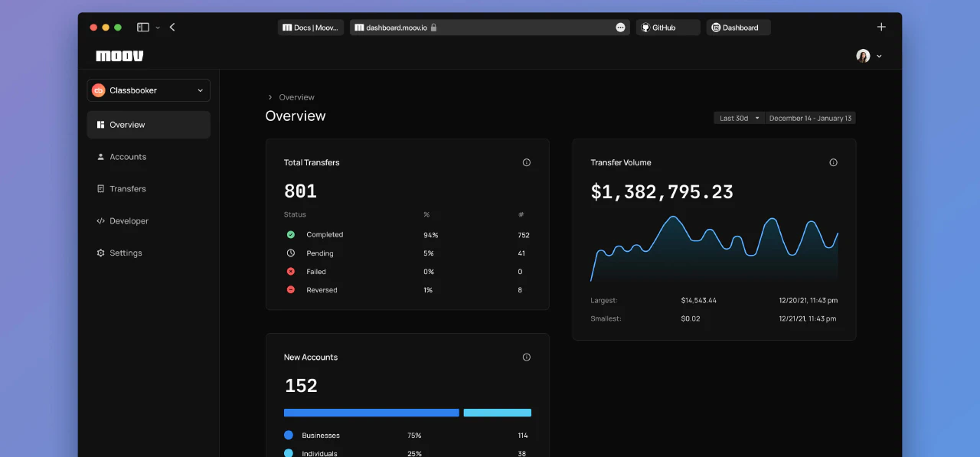The height and width of the screenshot is (457, 980).
Task: Click the Completed status label
Action: point(325,235)
